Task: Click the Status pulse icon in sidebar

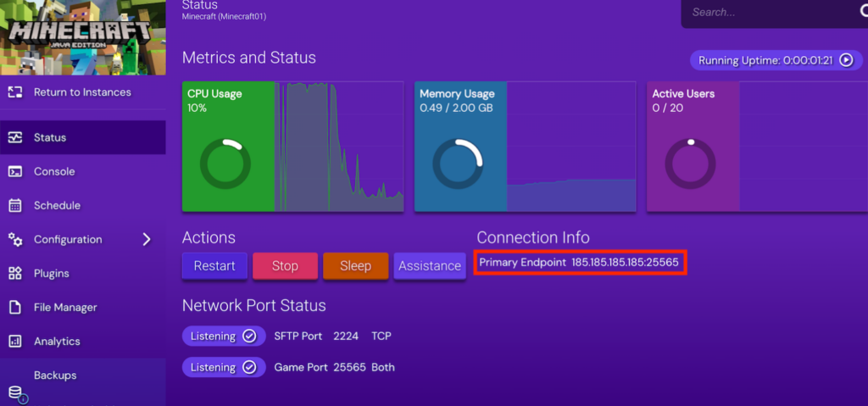Action: point(14,137)
